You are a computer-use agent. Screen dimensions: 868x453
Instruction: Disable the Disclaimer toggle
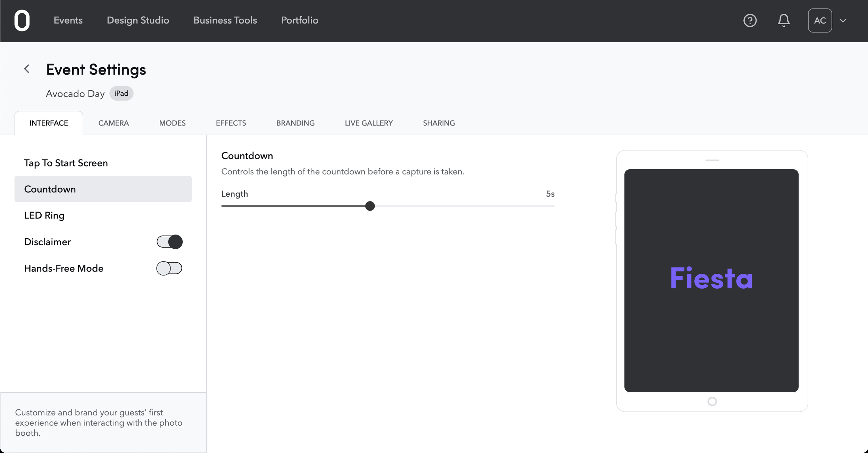coord(169,242)
